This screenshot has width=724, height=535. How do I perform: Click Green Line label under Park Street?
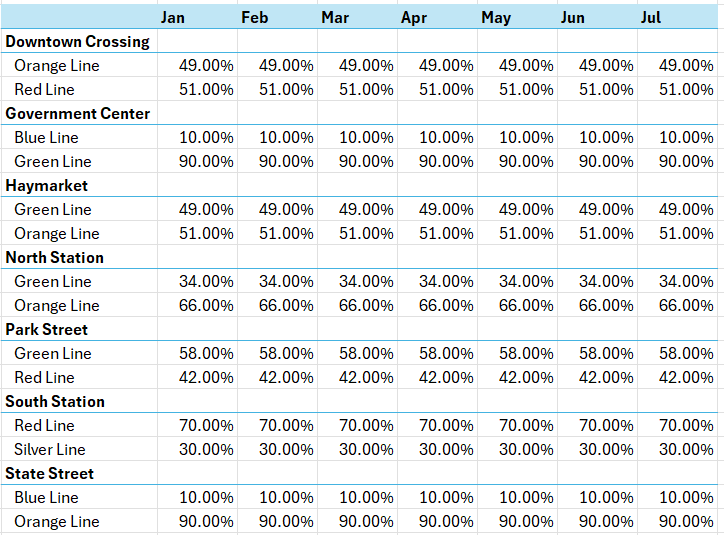point(52,353)
